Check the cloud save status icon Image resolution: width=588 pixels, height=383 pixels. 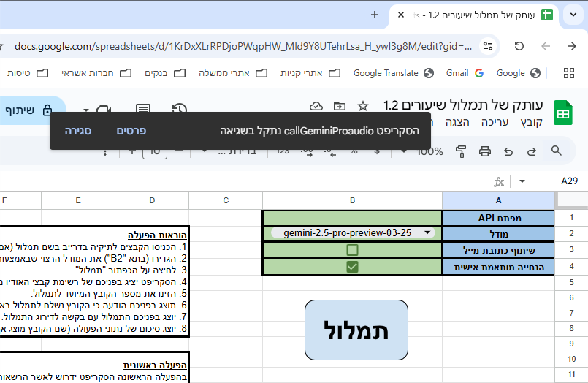pos(316,106)
